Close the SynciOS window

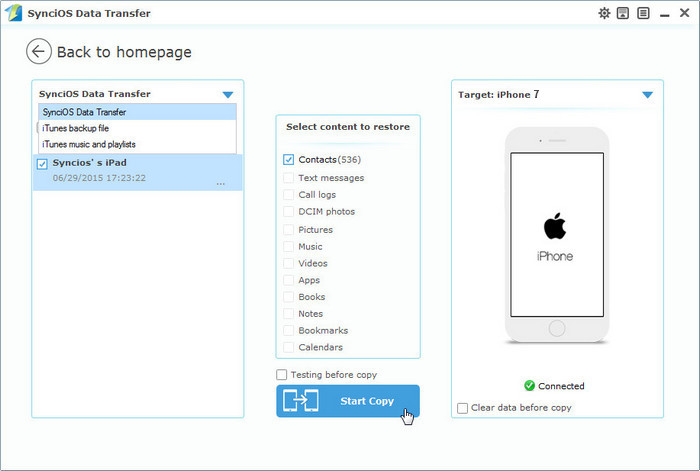tap(684, 13)
